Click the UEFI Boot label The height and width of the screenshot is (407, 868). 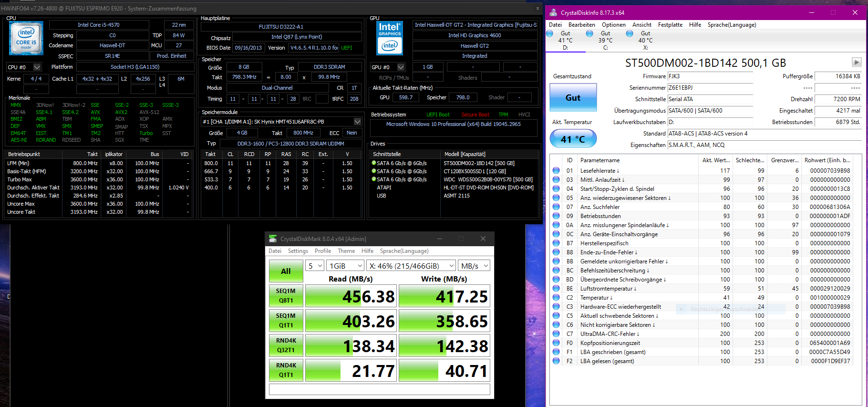[x=438, y=115]
